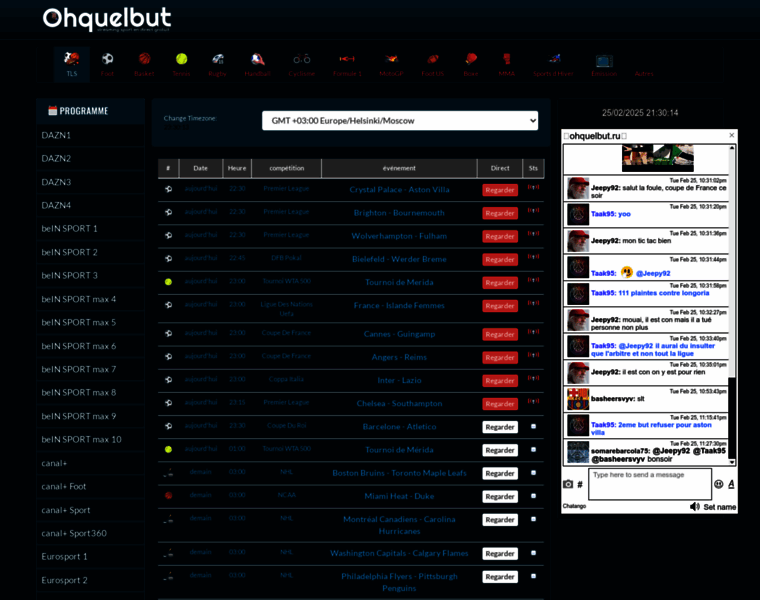The image size is (760, 600).
Task: Click Regarder for Miami Heat - Duke
Action: [500, 496]
